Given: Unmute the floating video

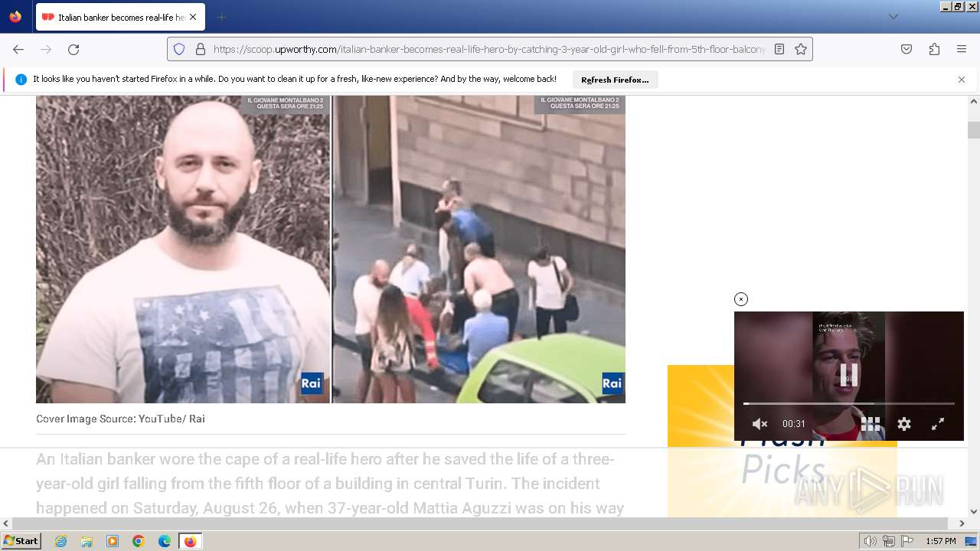Looking at the screenshot, I should point(759,424).
